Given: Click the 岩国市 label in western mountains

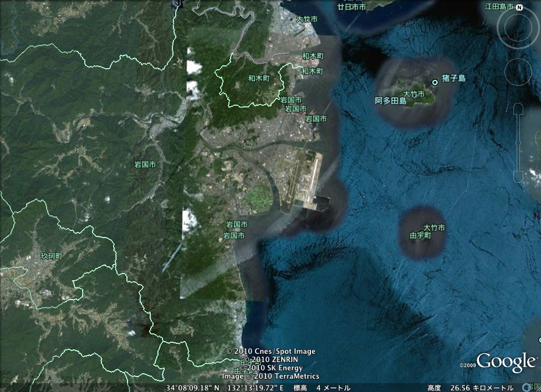Looking at the screenshot, I should pos(145,164).
